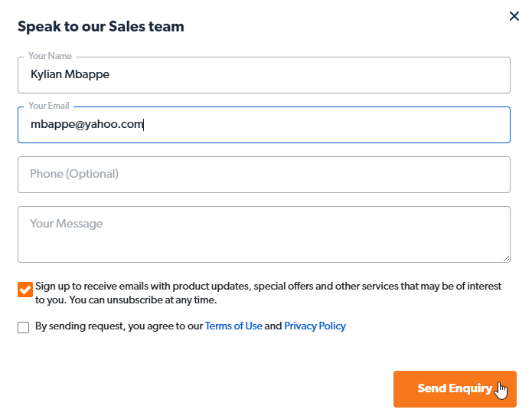Click the floating 'Your Name' label
This screenshot has height=416, width=532.
[x=50, y=56]
